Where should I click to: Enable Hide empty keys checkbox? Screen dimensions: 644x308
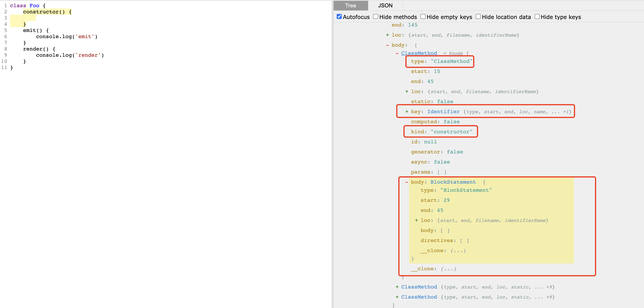tap(423, 16)
